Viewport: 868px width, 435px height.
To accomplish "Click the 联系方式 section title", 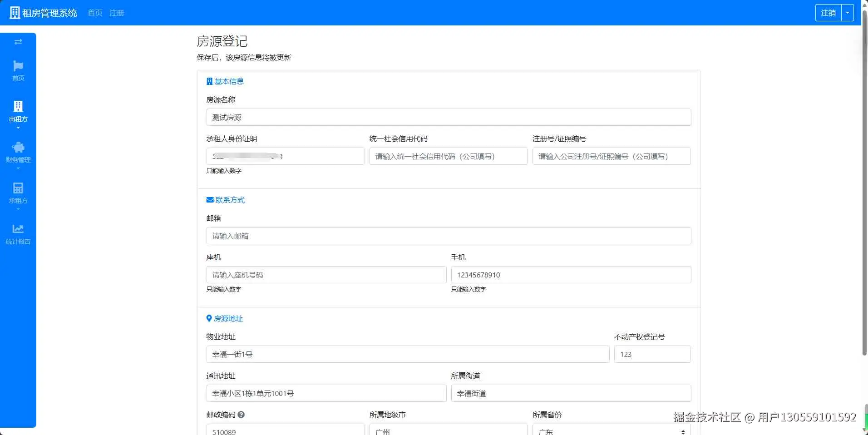I will [x=230, y=200].
